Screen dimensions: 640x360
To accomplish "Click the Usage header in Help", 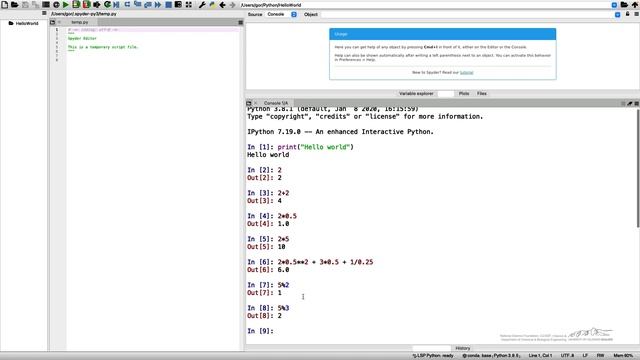I will [x=442, y=34].
